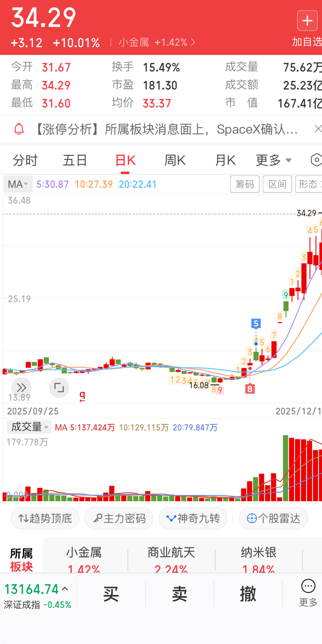Tap the 撤 cancel order button
322x644 pixels.
pyautogui.click(x=248, y=594)
